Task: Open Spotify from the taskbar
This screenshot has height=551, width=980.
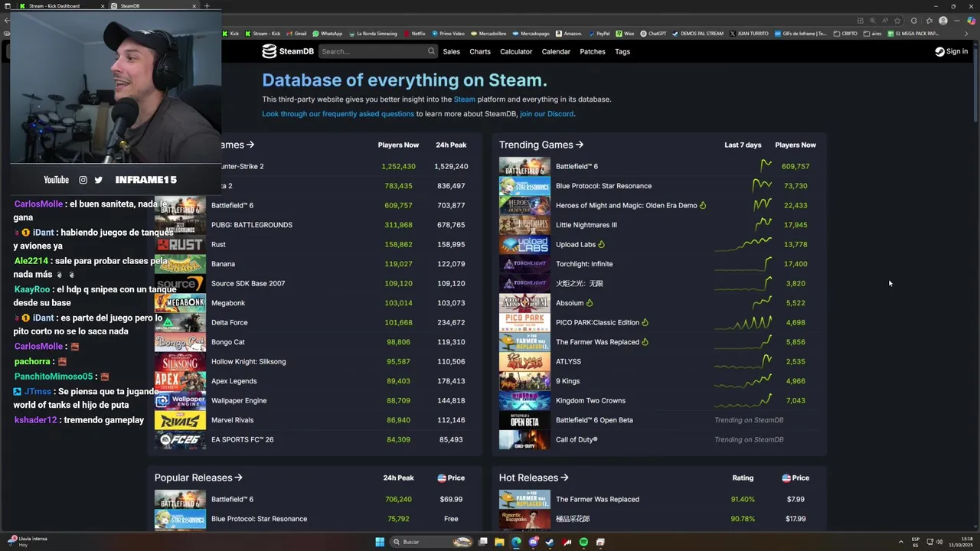Action: [583, 542]
